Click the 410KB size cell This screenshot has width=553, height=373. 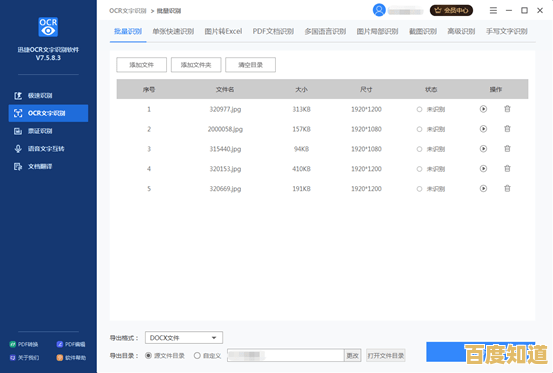[301, 169]
